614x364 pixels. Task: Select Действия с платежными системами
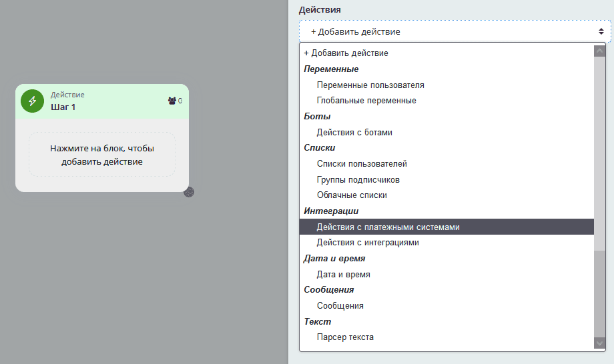[388, 227]
